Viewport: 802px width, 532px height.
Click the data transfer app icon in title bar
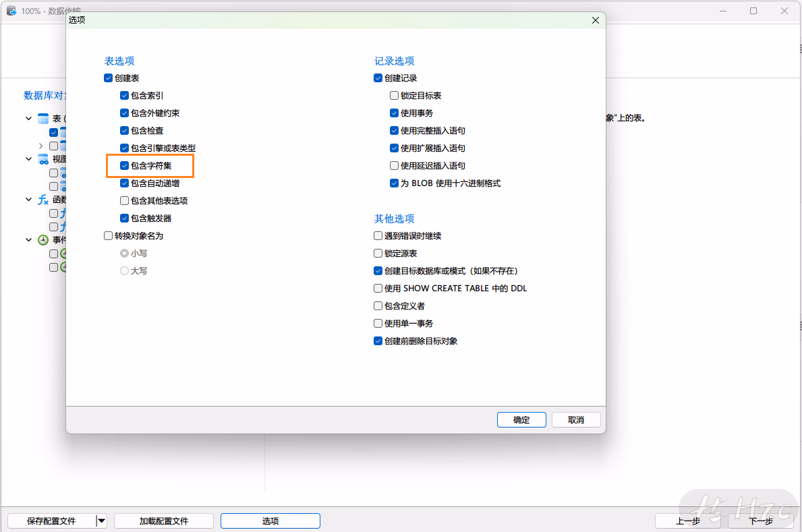pos(11,11)
